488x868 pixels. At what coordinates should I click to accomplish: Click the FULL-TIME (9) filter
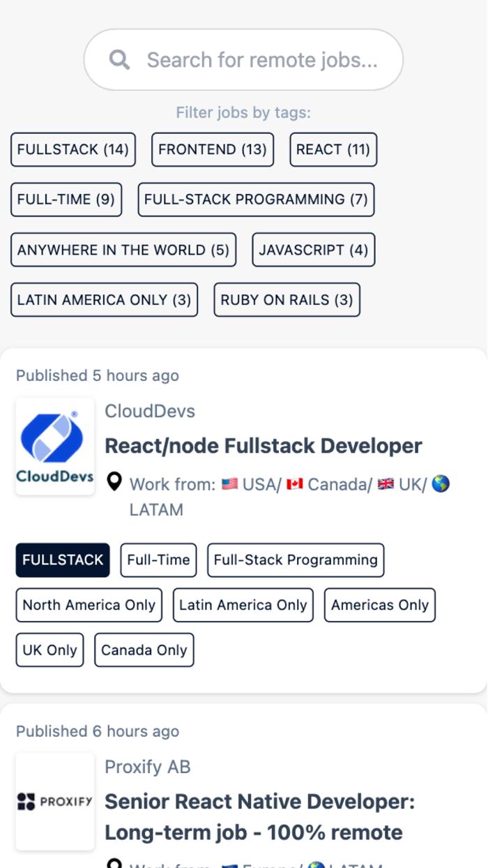[66, 200]
